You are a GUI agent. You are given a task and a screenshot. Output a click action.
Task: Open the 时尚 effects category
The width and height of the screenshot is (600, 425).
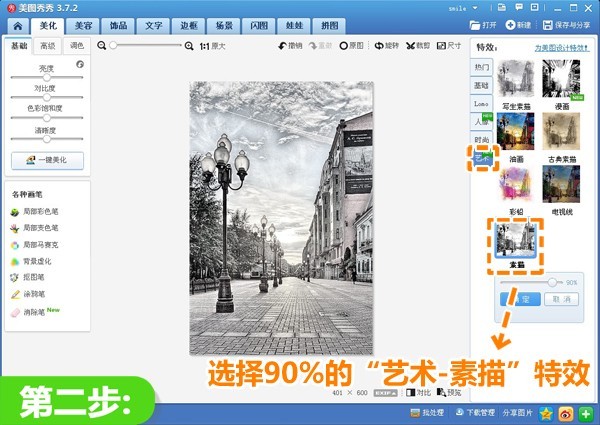pos(481,140)
